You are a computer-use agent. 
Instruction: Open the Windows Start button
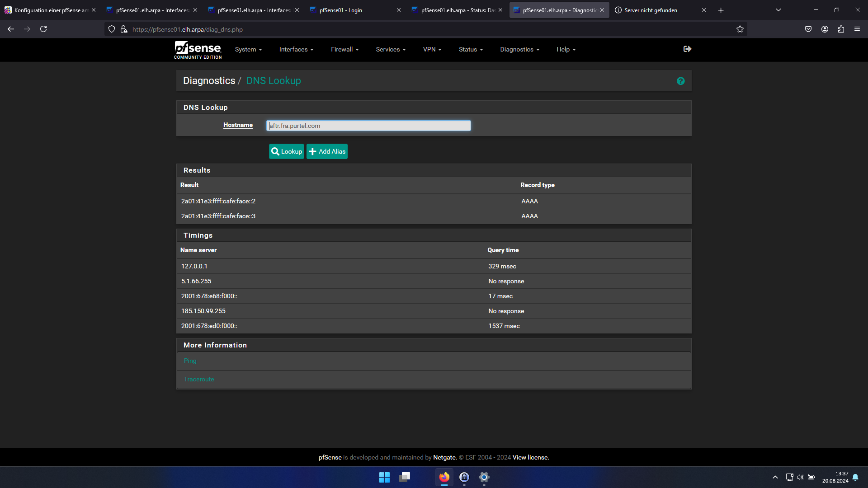384,477
